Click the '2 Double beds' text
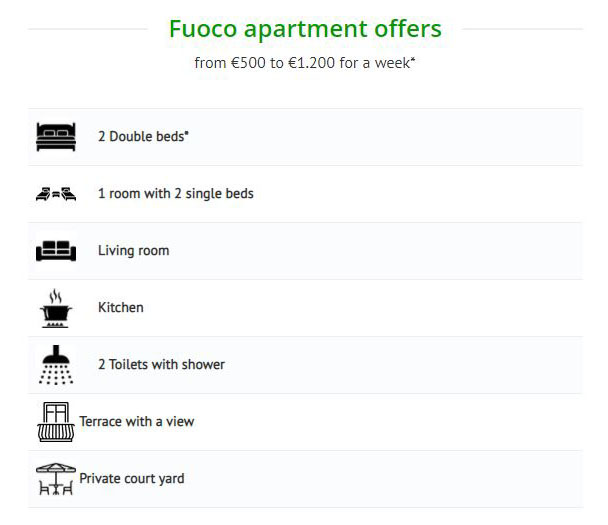Image resolution: width=608 pixels, height=525 pixels. pos(143,136)
